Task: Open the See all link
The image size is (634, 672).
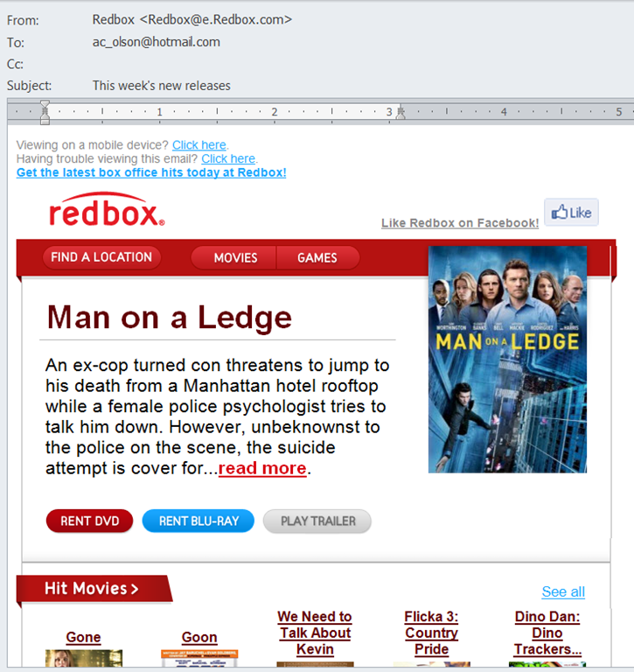Action: pos(563,591)
